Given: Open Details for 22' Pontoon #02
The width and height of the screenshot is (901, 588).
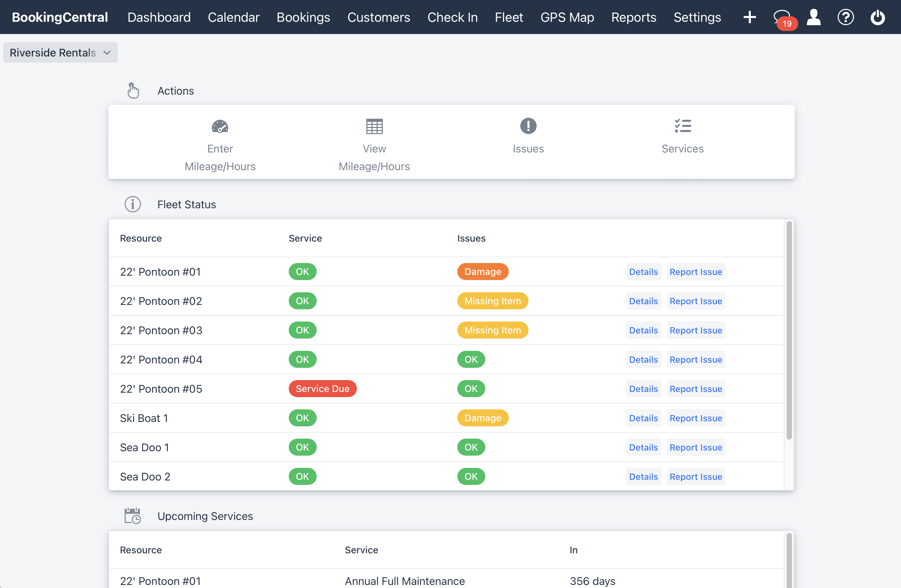Looking at the screenshot, I should click(x=643, y=301).
